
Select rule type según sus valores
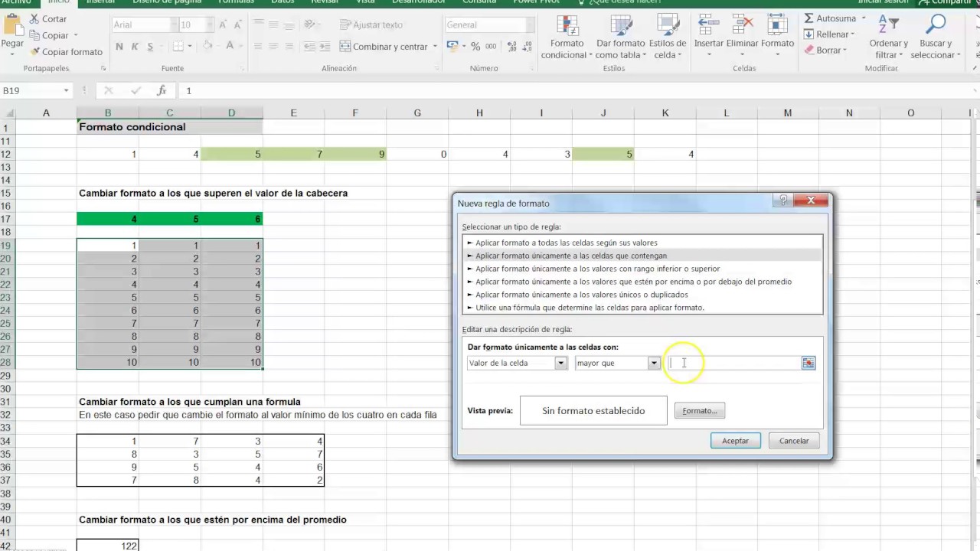642,243
